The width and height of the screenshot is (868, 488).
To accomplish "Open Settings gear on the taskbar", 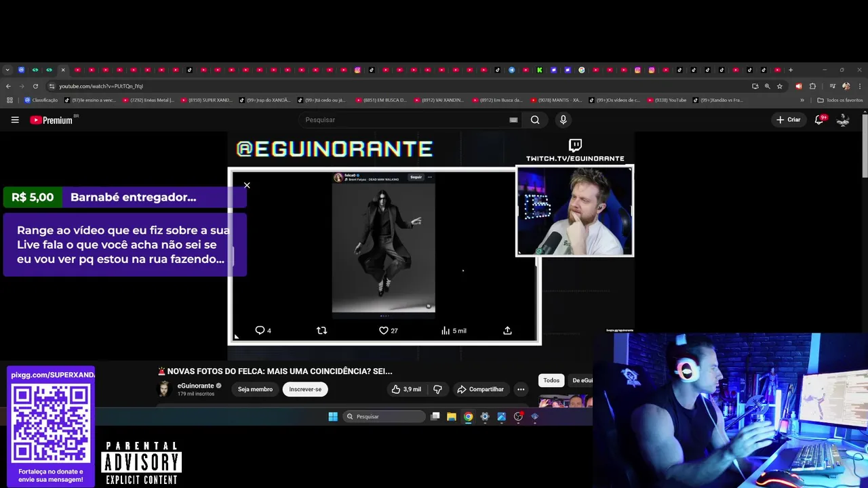I will click(x=485, y=417).
